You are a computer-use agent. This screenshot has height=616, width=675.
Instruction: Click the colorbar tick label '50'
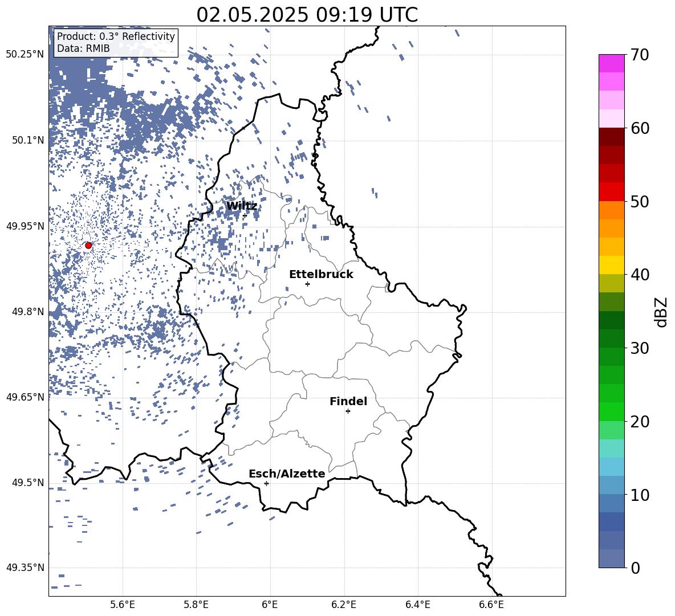click(x=640, y=202)
